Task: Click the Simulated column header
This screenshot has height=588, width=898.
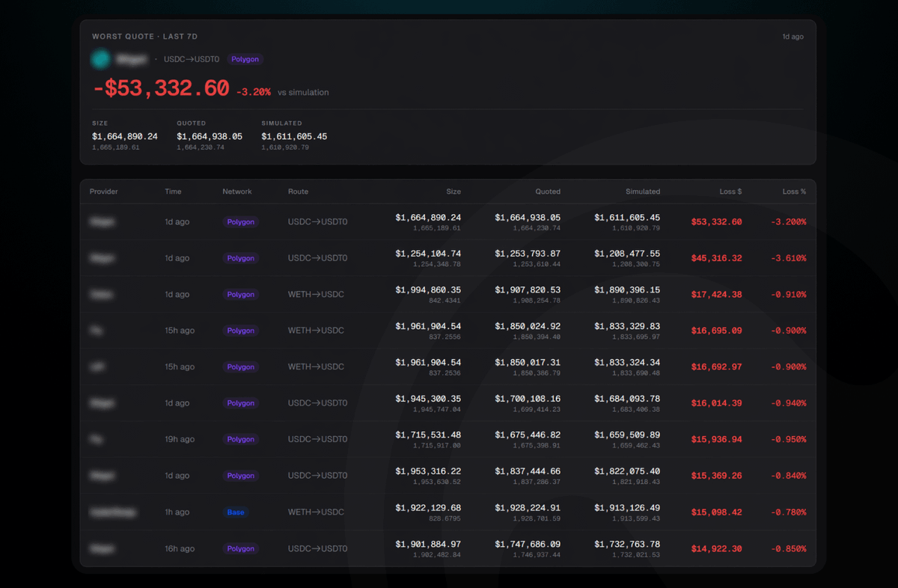Action: (x=643, y=192)
